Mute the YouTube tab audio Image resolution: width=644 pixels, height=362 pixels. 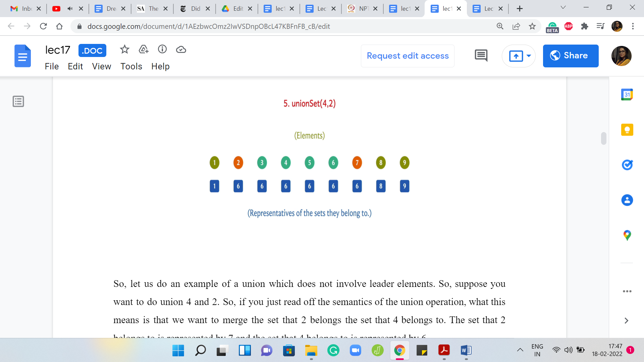[x=70, y=9]
